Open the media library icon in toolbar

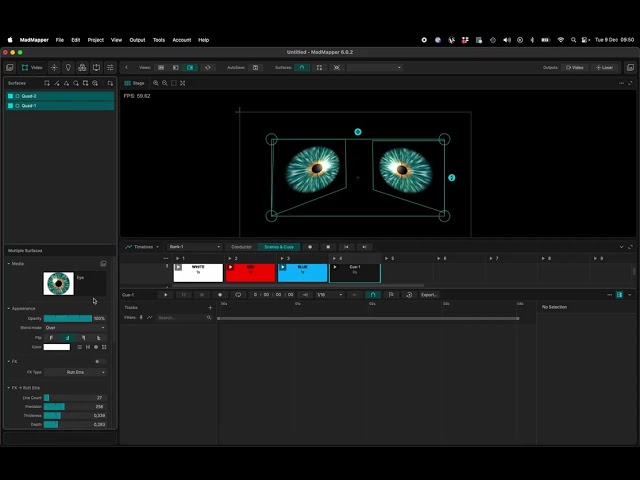tap(10, 67)
